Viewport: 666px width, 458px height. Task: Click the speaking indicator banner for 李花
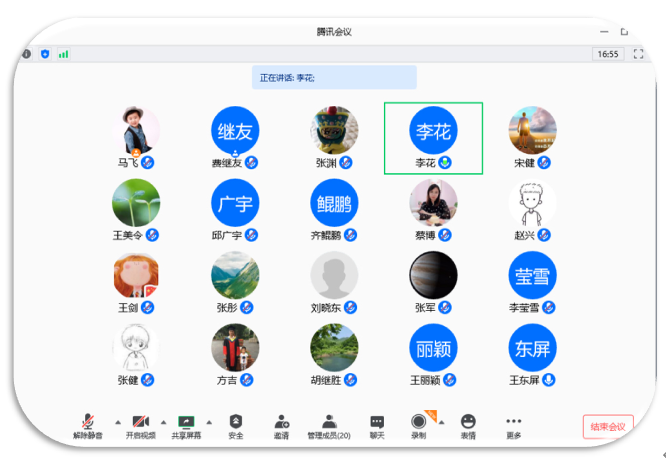(x=334, y=77)
